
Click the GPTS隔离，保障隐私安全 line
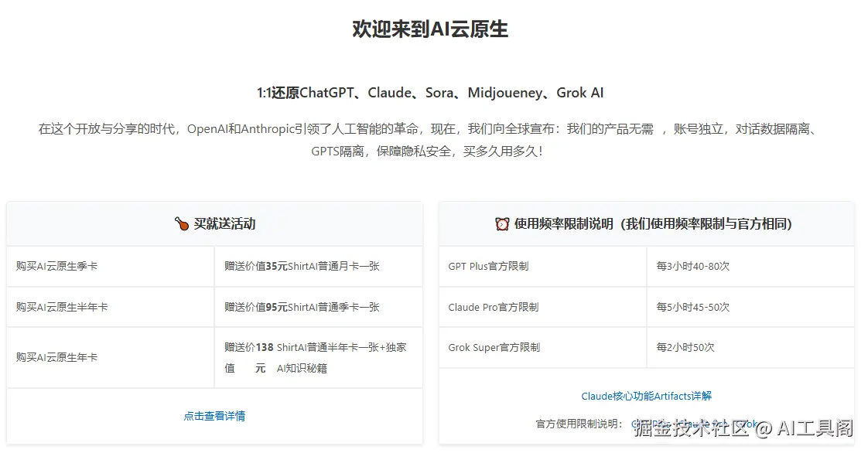tap(427, 151)
